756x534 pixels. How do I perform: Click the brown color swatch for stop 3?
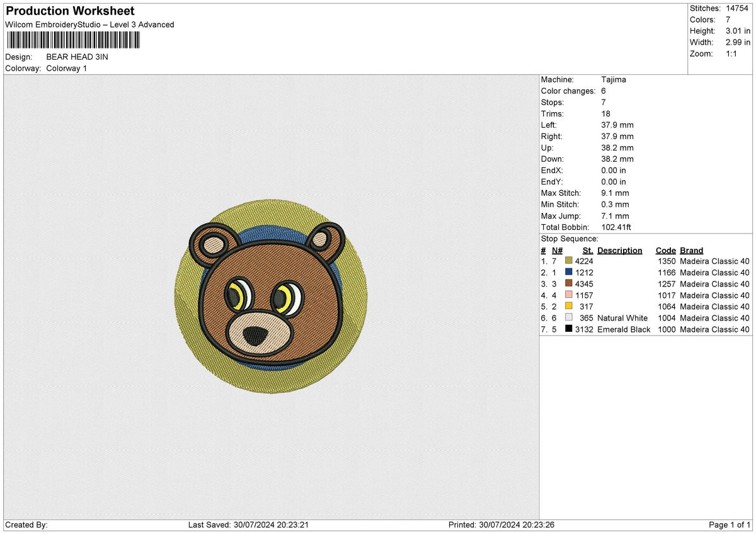569,284
